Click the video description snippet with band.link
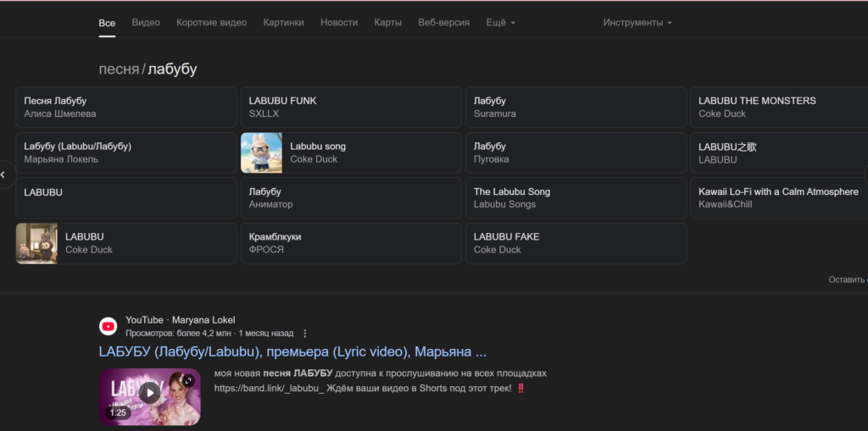 pos(381,381)
